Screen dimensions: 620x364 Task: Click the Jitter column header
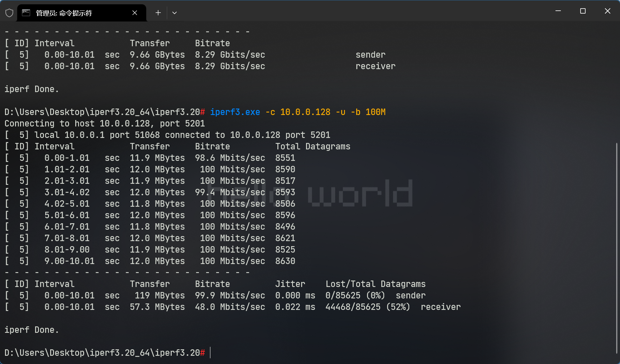click(290, 284)
